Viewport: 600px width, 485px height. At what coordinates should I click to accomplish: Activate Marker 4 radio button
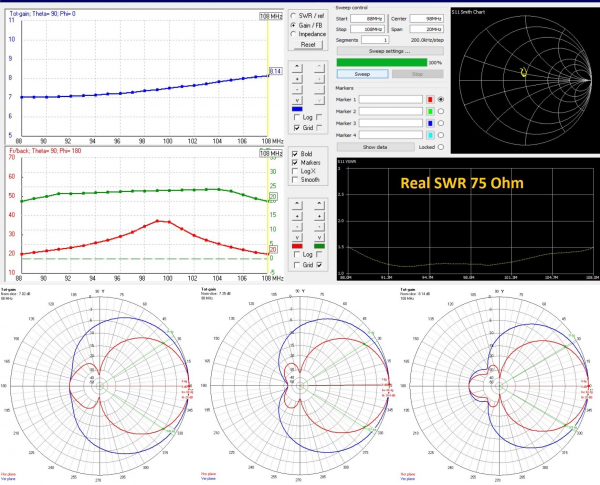click(441, 135)
